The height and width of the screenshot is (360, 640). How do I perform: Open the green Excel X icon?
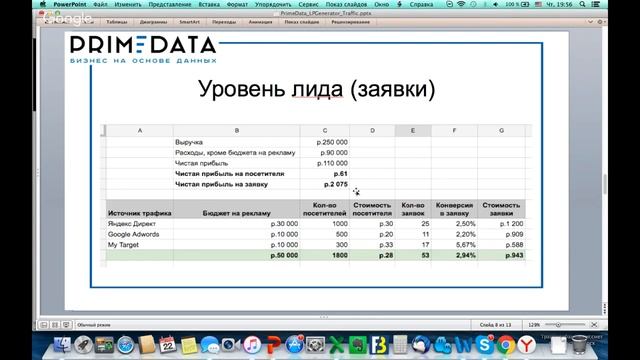click(x=337, y=345)
